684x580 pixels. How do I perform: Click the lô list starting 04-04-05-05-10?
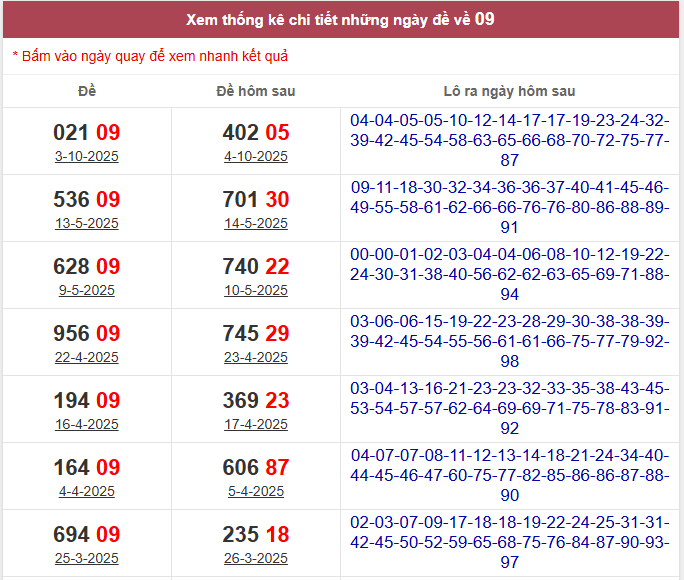coord(510,140)
